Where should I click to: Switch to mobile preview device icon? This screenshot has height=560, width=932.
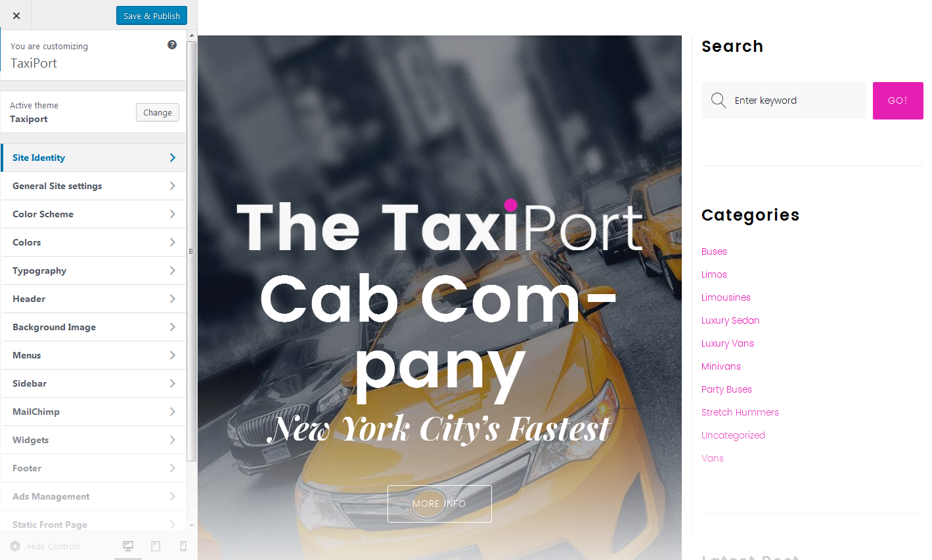click(183, 546)
